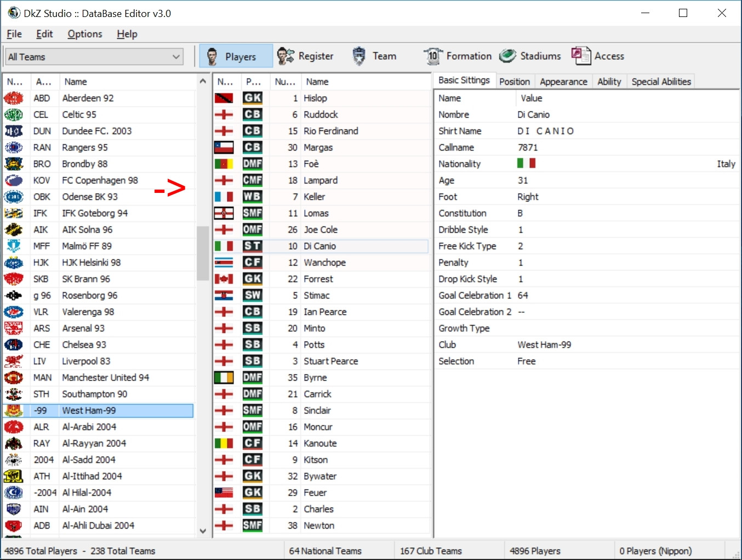742x560 pixels.
Task: Click the Italy flag in Nationality row
Action: (526, 163)
